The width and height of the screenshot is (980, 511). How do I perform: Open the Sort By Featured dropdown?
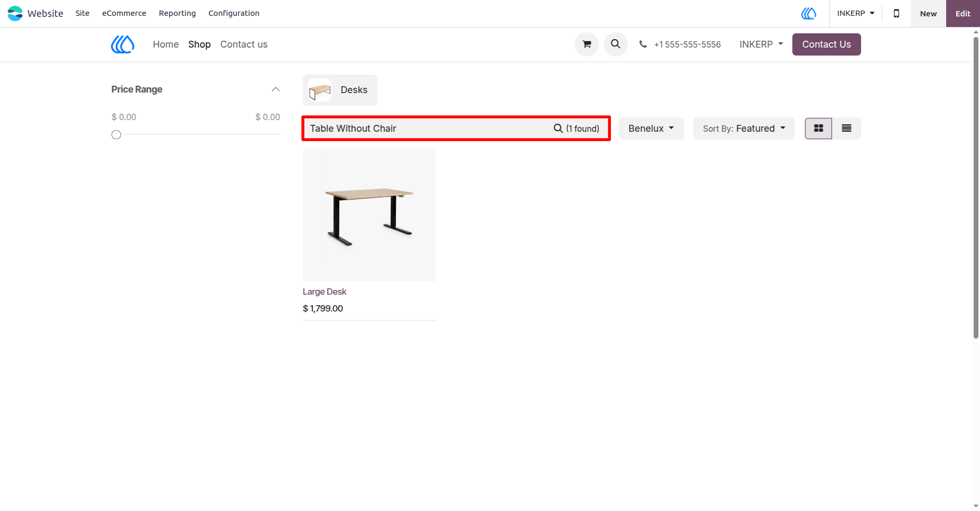click(744, 129)
